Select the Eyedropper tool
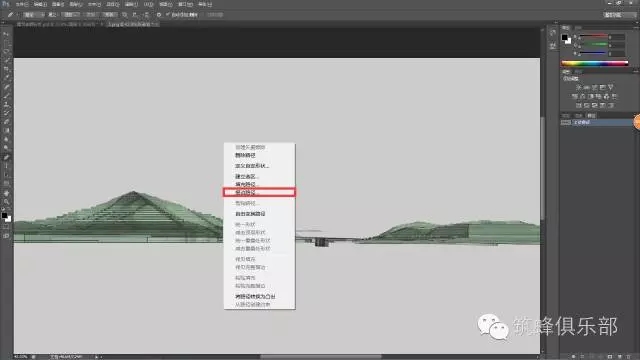This screenshot has height=360, width=640. (x=6, y=78)
